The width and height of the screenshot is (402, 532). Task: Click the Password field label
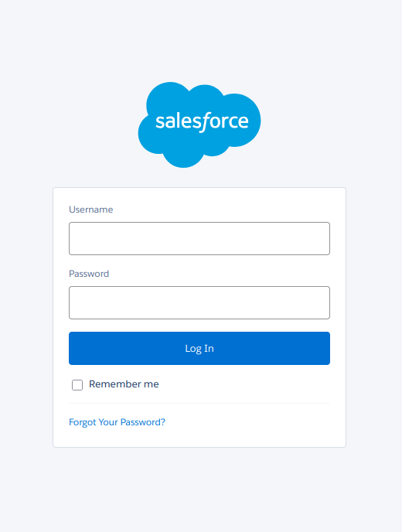coord(89,274)
